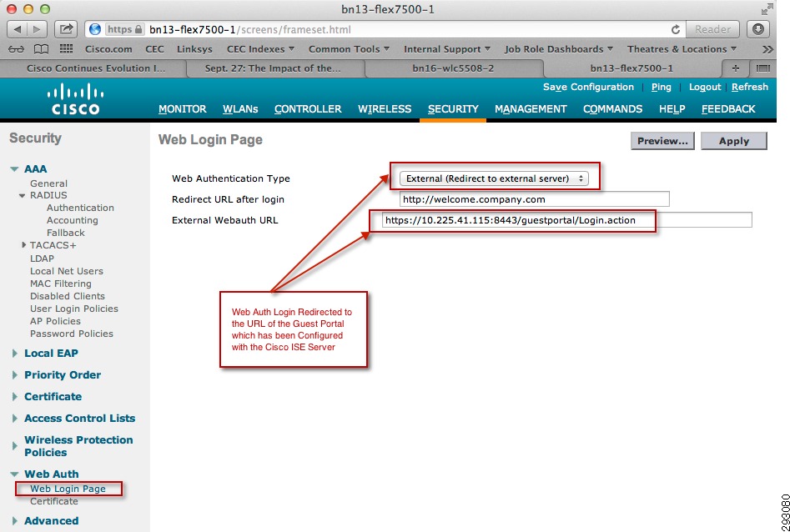Focus Redirect URL after login field
This screenshot has height=532, width=790.
click(535, 199)
